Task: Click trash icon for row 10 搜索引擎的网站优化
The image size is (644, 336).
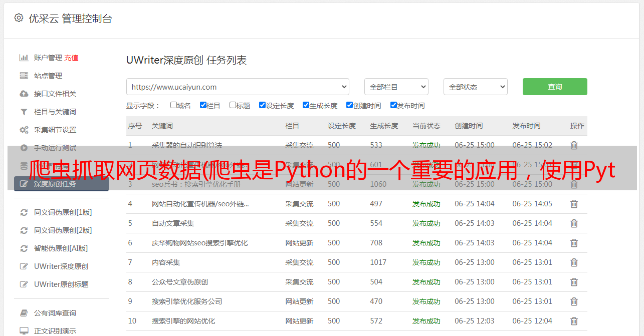Action: (574, 321)
